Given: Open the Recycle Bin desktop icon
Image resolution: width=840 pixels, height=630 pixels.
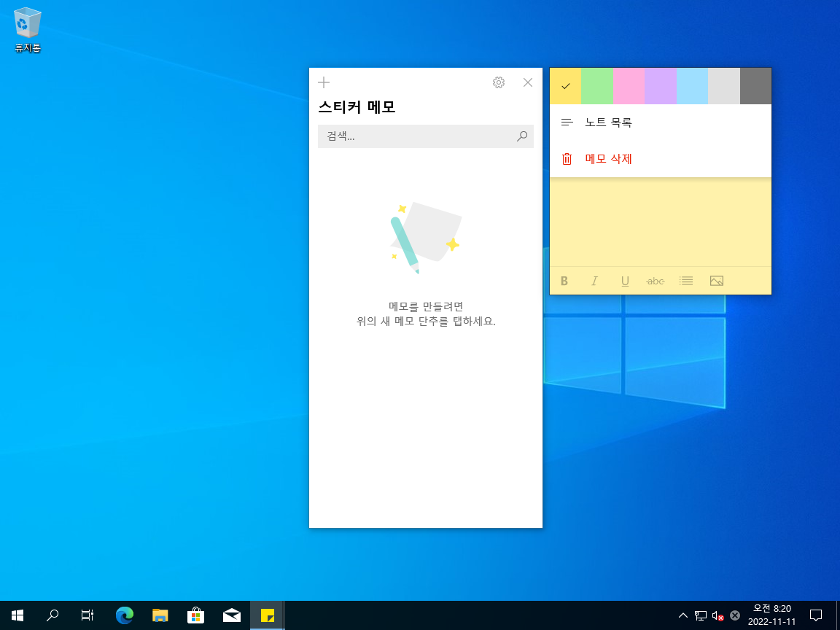Looking at the screenshot, I should pyautogui.click(x=27, y=30).
